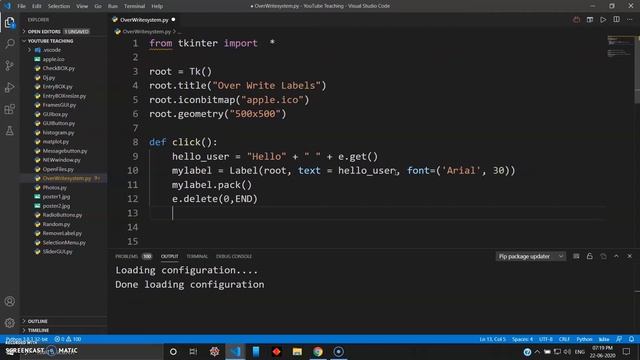The image size is (640, 360).
Task: Open the Run and Debug view
Action: [x=10, y=87]
